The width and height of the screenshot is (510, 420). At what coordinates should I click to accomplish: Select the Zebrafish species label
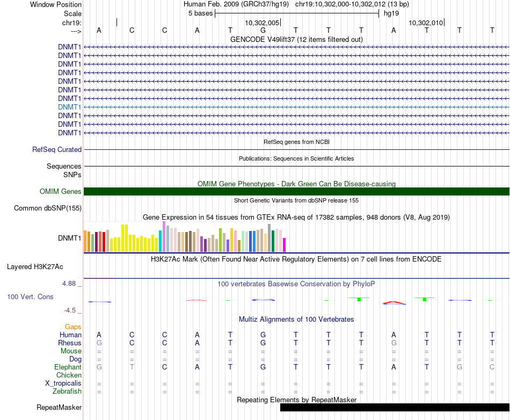pos(67,391)
